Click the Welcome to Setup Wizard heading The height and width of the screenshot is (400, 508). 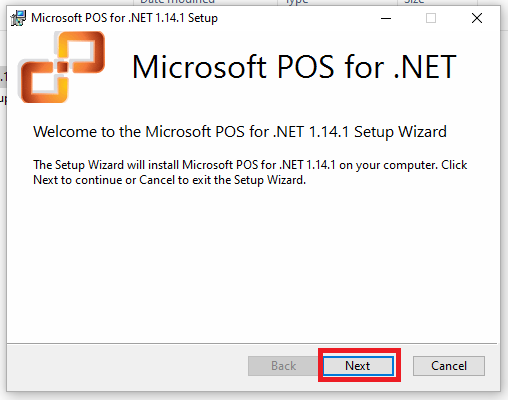coord(240,132)
